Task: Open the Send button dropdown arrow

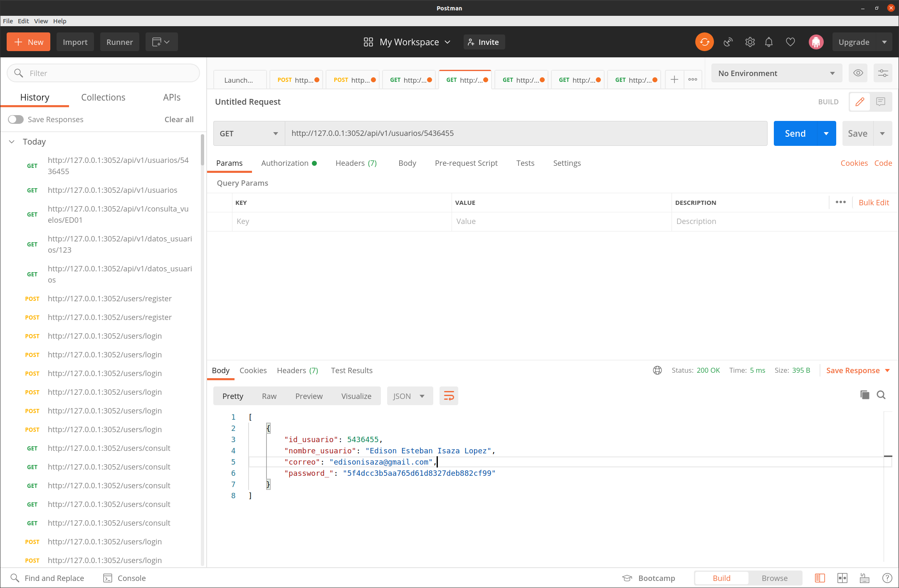Action: pyautogui.click(x=826, y=133)
